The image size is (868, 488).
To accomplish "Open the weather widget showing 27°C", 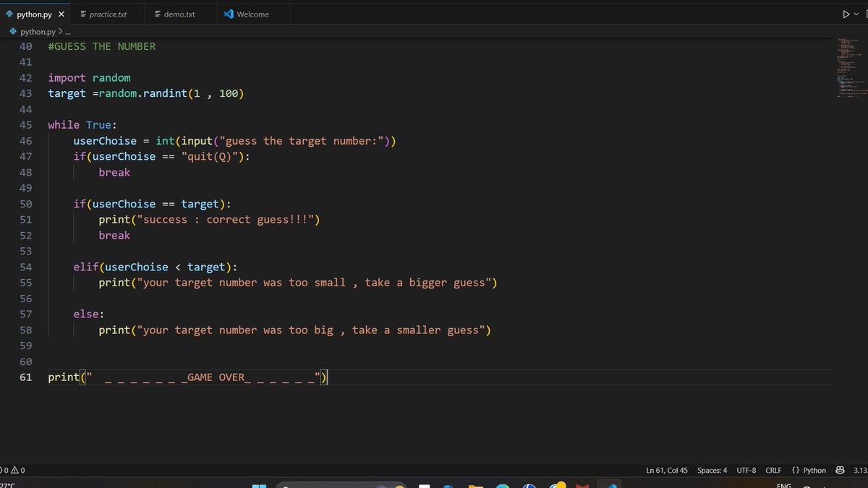I will [8, 485].
